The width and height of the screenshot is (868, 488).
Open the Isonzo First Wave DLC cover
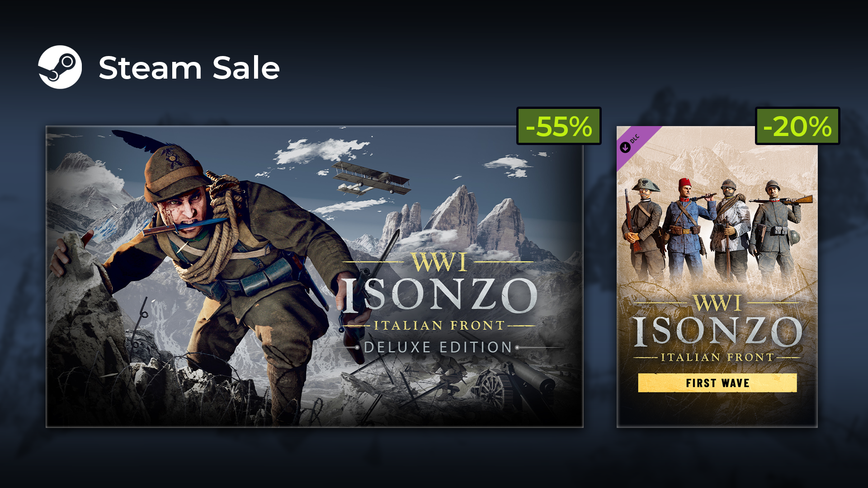click(717, 277)
